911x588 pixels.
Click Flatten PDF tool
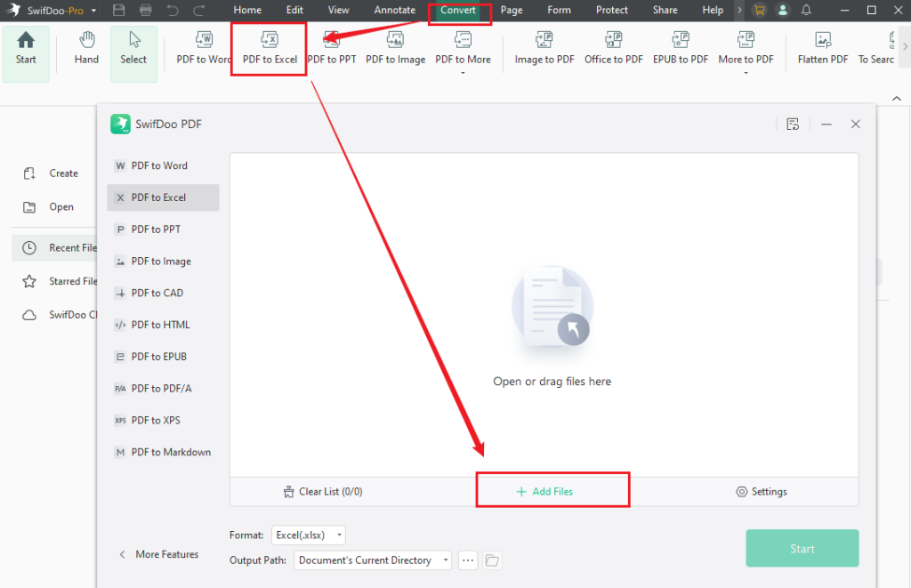(x=823, y=49)
